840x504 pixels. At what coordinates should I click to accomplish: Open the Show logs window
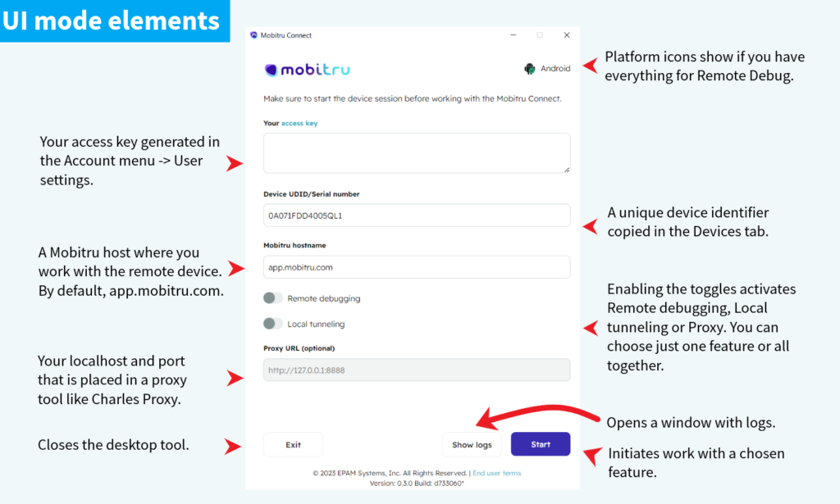click(x=472, y=443)
